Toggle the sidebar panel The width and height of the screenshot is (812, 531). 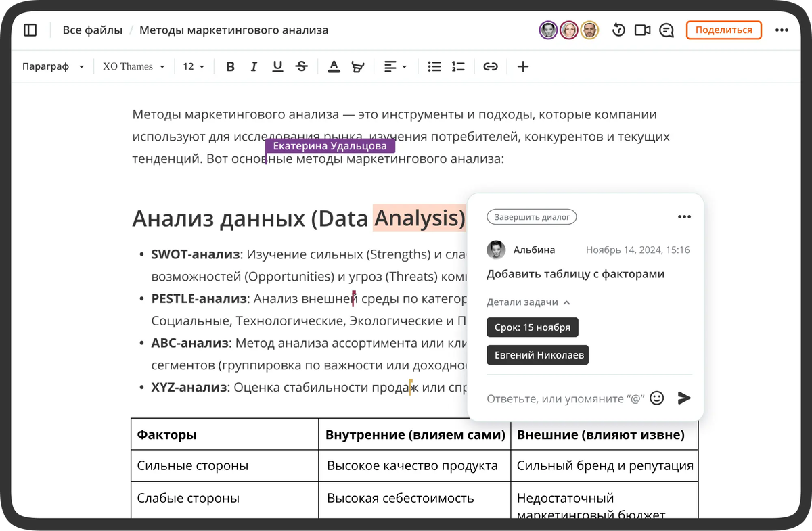[30, 30]
